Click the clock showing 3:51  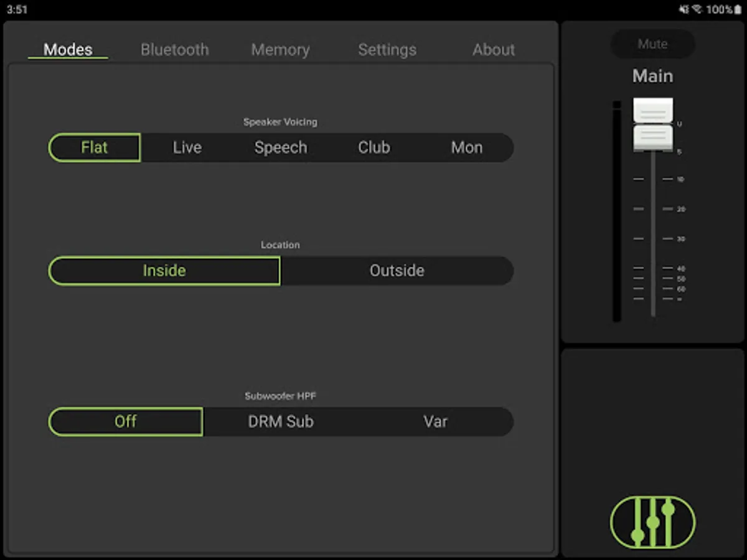click(x=17, y=9)
